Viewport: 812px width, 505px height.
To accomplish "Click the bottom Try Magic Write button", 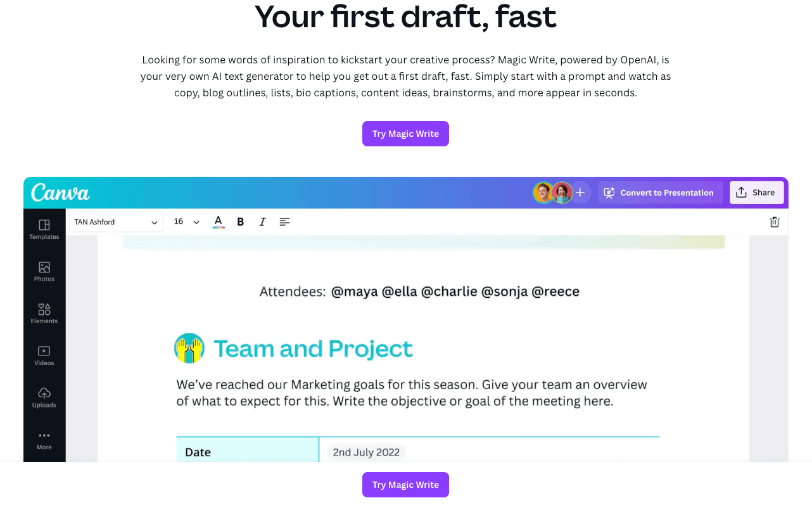I will 405,485.
